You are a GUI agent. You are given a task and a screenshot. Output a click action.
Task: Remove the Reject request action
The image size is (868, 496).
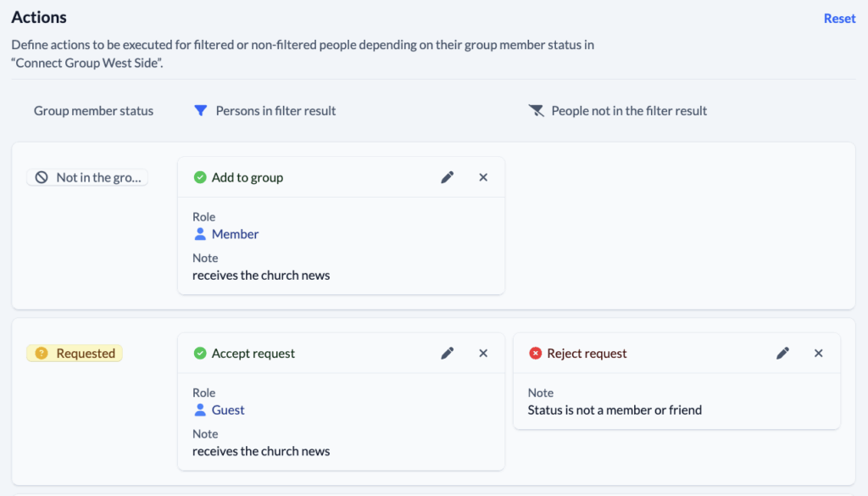point(819,354)
